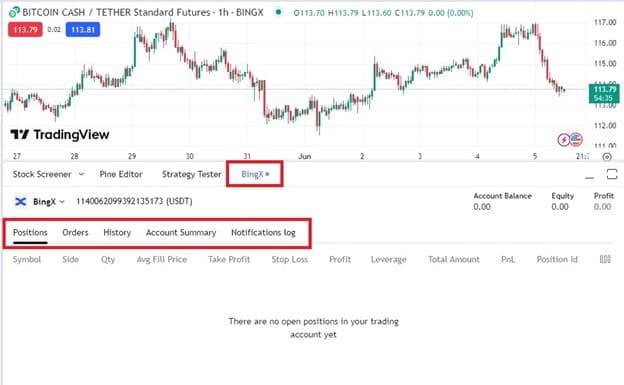This screenshot has height=385, width=624.
Task: Click the TradingView logo on the chart
Action: 60,135
